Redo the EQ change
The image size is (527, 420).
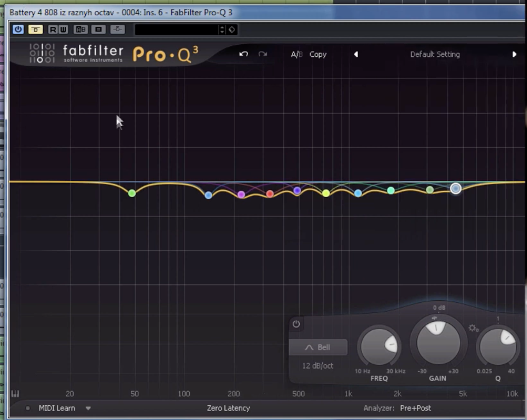pyautogui.click(x=263, y=54)
